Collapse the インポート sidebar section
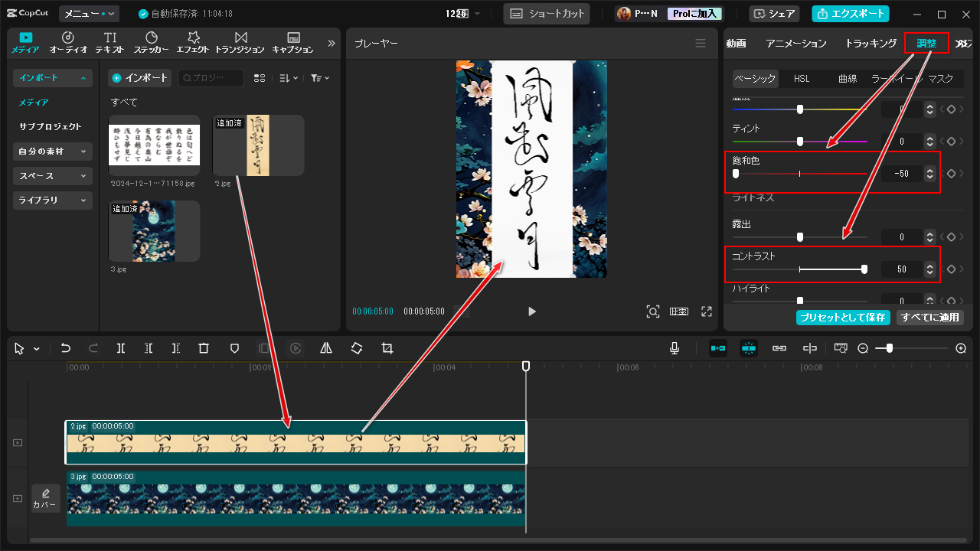The width and height of the screenshot is (980, 551). click(x=53, y=78)
